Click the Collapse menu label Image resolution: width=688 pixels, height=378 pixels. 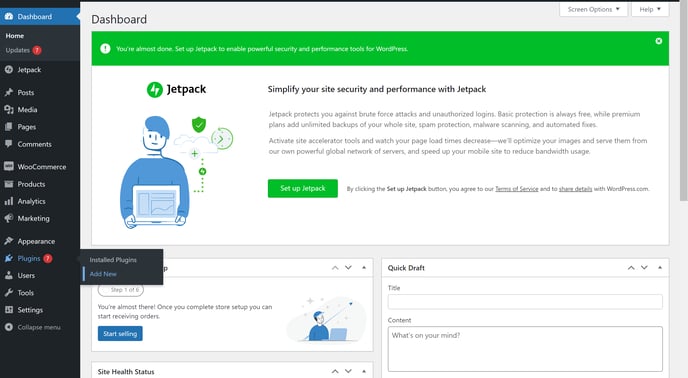[39, 327]
